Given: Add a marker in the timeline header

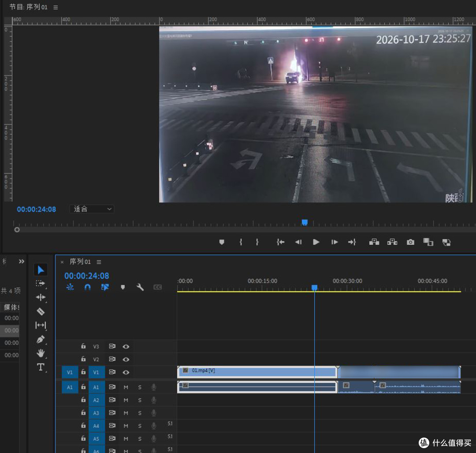Looking at the screenshot, I should pyautogui.click(x=123, y=287).
